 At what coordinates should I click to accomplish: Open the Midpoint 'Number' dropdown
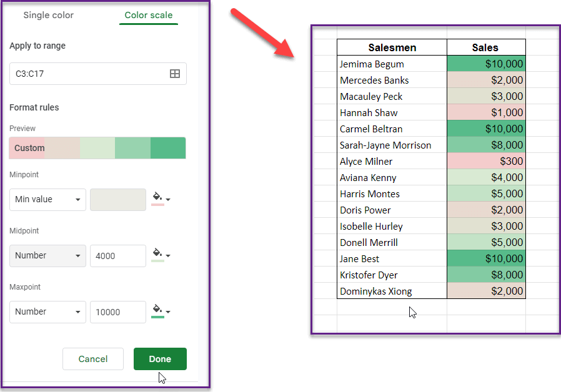(x=47, y=255)
